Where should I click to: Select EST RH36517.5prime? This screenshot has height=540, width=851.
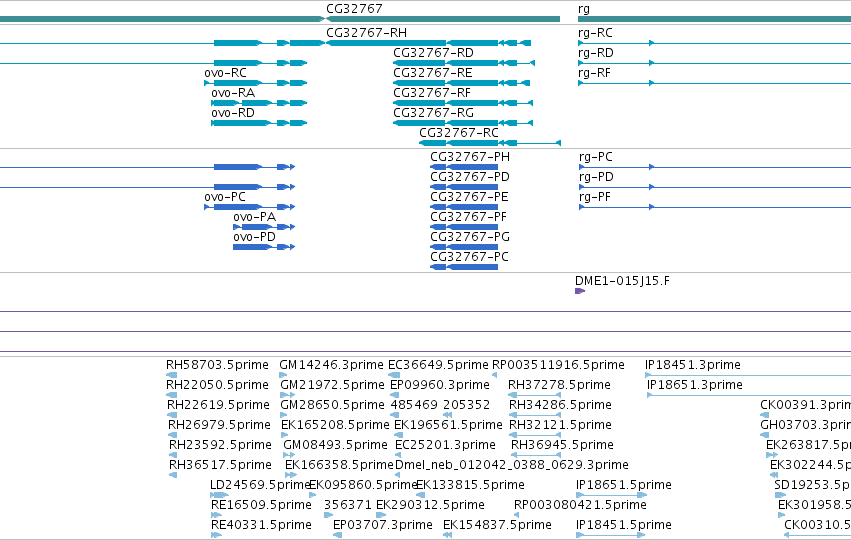pyautogui.click(x=173, y=475)
